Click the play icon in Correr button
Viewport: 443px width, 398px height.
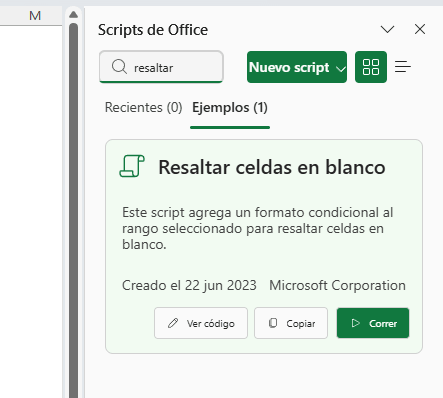356,323
